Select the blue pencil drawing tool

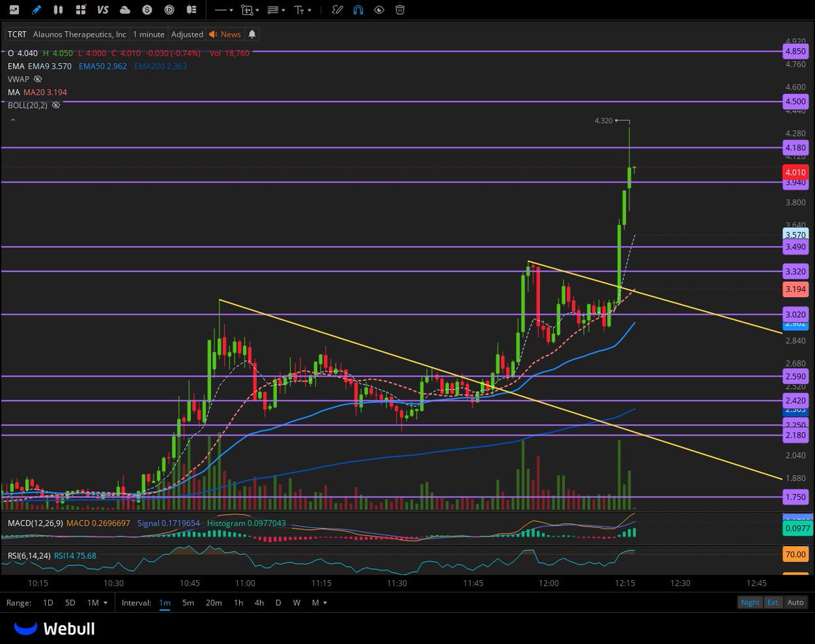tap(37, 10)
